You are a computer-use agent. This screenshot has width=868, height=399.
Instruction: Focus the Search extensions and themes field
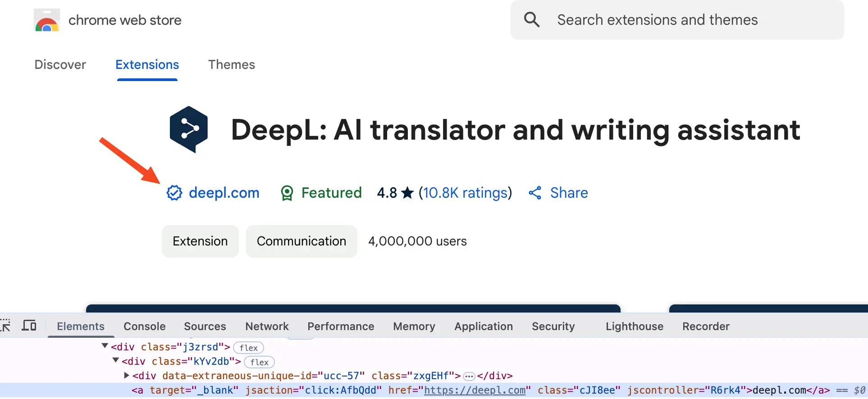click(677, 20)
